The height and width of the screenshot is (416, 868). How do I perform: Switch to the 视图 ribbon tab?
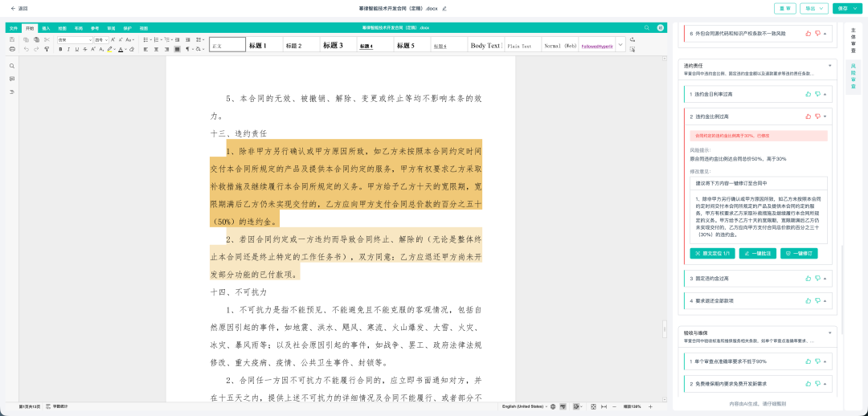(x=144, y=27)
